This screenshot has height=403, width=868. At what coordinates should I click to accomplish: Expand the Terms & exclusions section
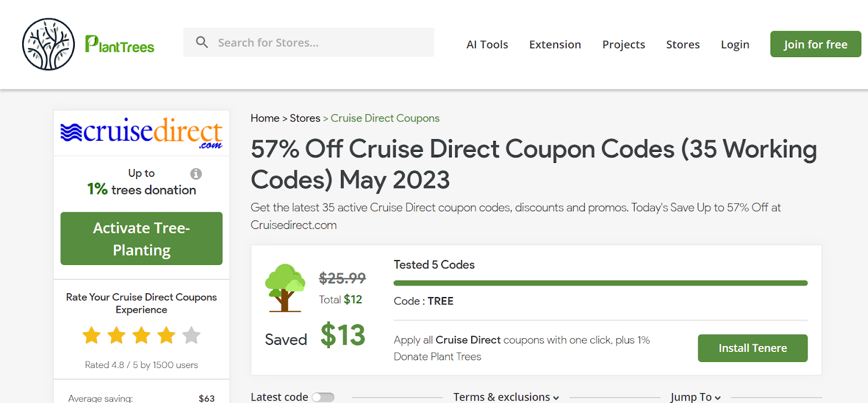(x=506, y=397)
